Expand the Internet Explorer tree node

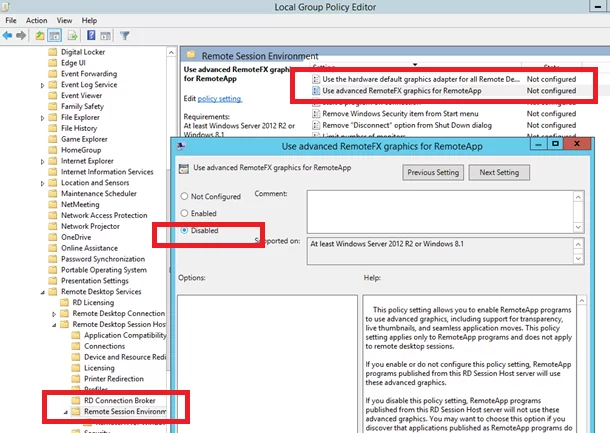pyautogui.click(x=42, y=161)
